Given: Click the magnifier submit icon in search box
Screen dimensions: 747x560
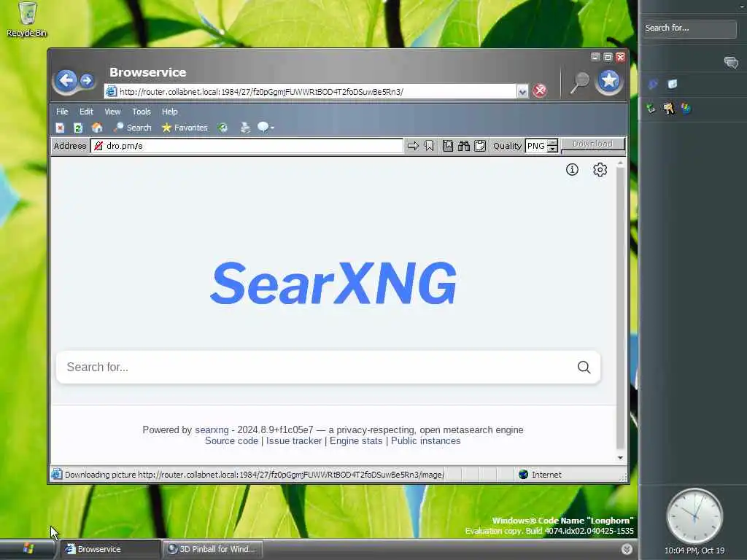Looking at the screenshot, I should click(584, 367).
